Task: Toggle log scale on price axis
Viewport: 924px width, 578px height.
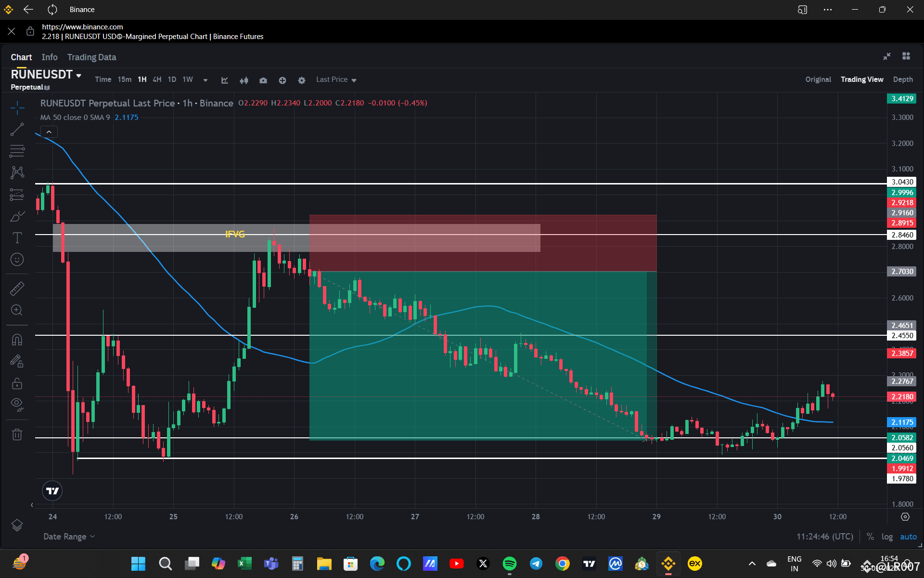Action: [x=887, y=537]
